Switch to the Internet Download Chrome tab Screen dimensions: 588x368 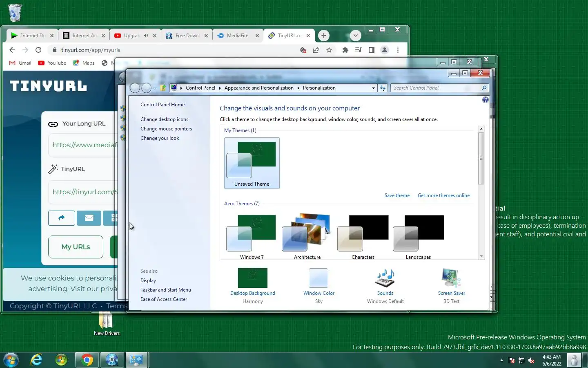tap(32, 36)
